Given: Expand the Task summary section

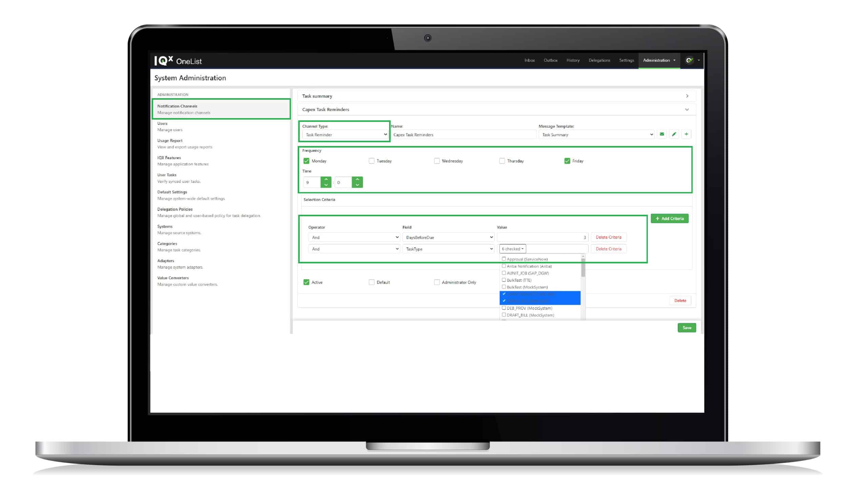Looking at the screenshot, I should tap(687, 96).
